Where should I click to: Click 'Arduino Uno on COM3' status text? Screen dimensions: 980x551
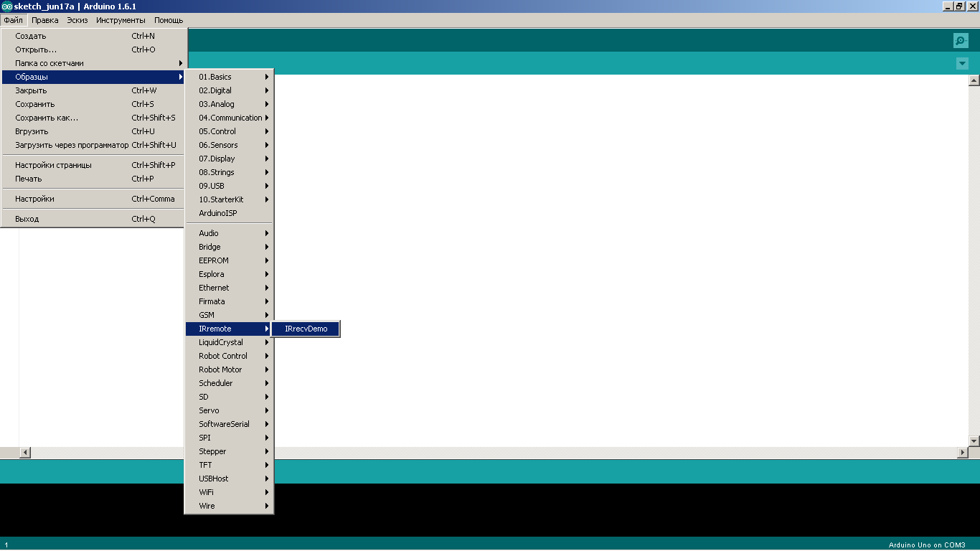[927, 545]
